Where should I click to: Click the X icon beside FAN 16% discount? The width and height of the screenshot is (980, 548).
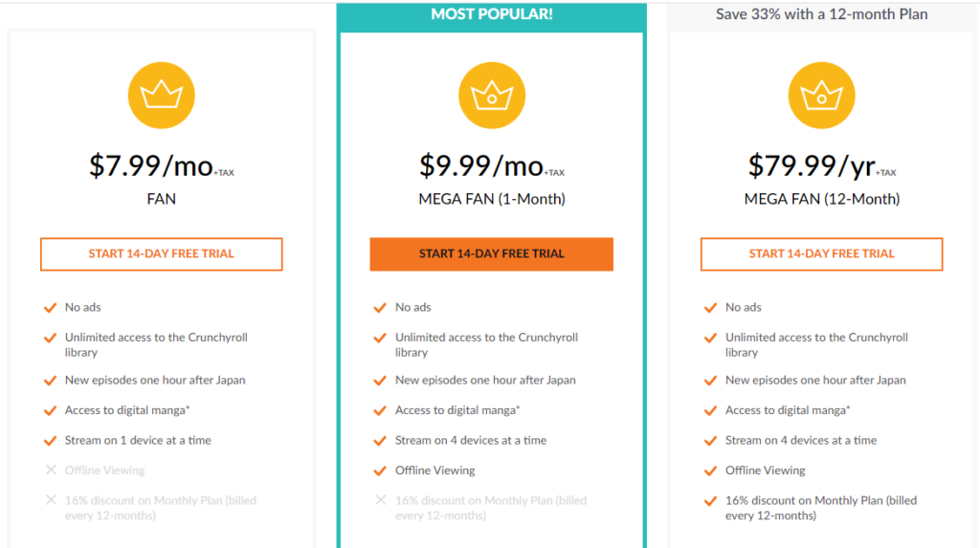(51, 500)
